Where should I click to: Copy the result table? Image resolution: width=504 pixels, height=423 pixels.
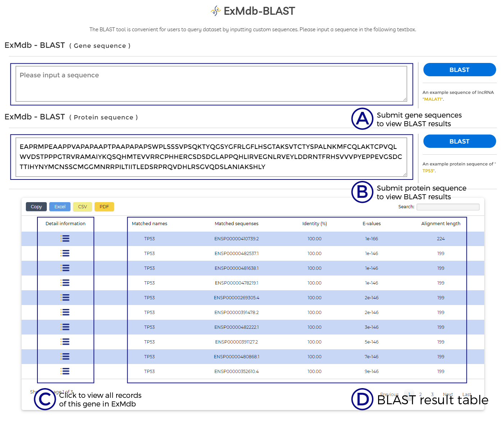click(36, 207)
